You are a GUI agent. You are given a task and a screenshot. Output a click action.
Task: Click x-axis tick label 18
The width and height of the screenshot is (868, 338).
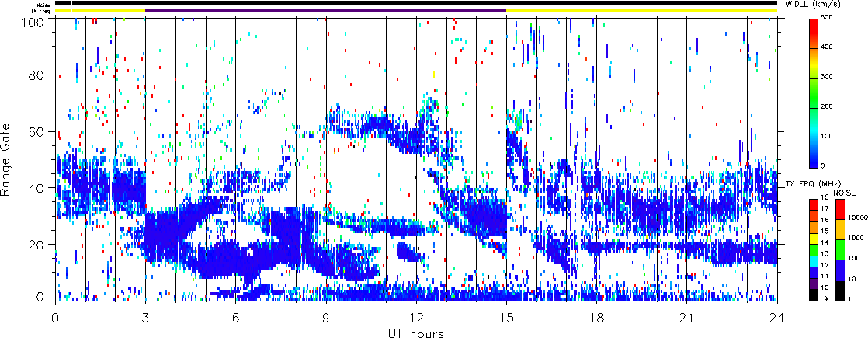[597, 319]
